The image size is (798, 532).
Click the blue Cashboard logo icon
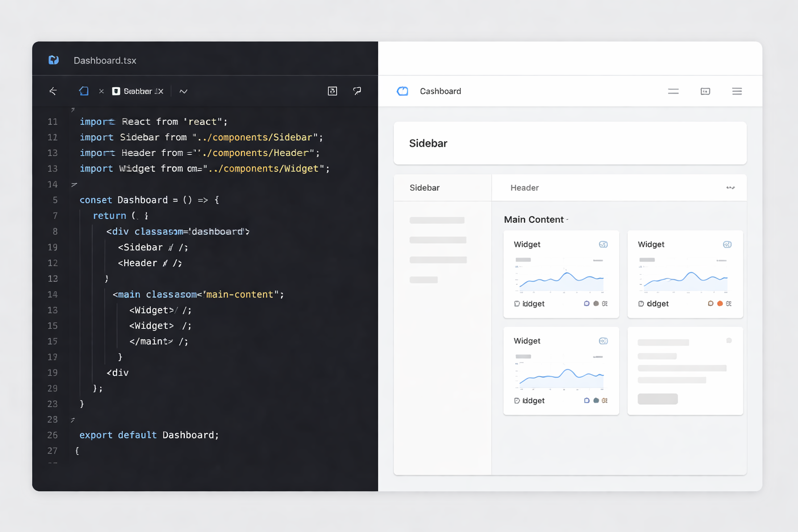[403, 91]
